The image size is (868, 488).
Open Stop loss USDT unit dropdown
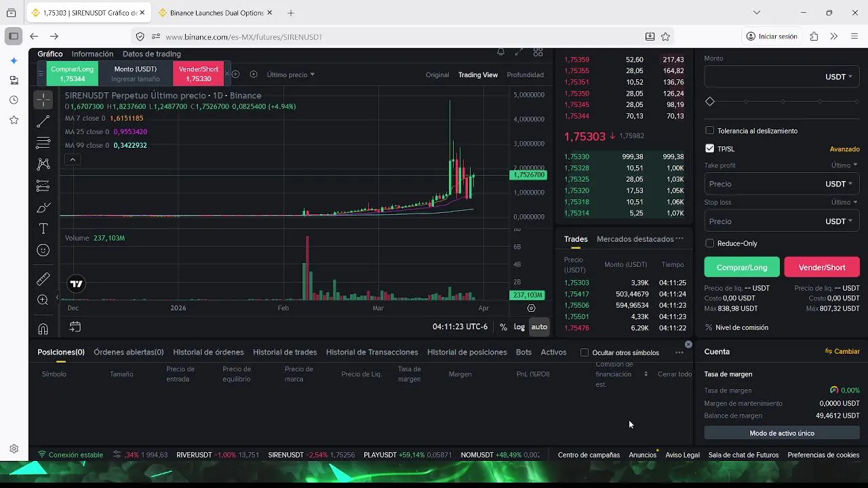839,222
